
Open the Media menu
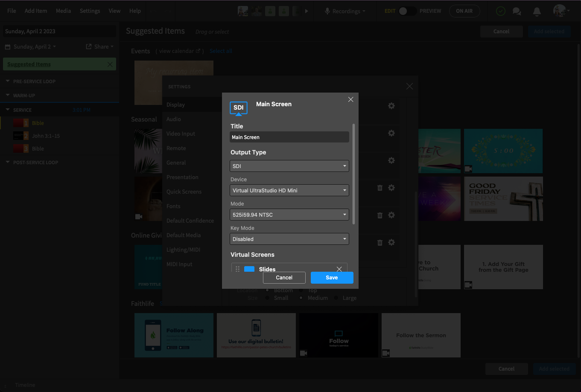63,11
